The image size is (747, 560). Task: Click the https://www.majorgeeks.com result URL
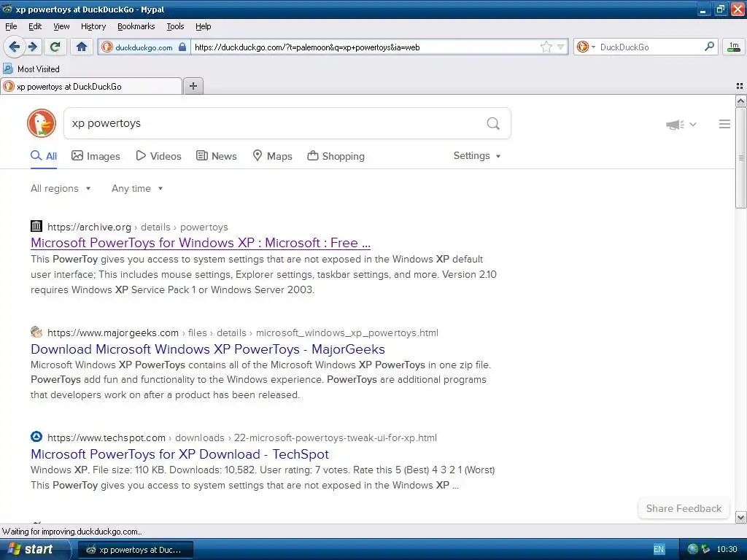coord(113,332)
